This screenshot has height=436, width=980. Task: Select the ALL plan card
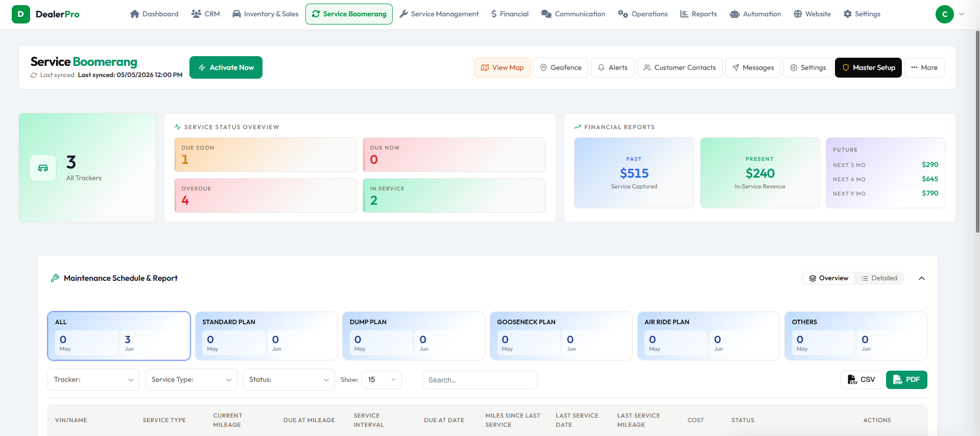point(119,336)
